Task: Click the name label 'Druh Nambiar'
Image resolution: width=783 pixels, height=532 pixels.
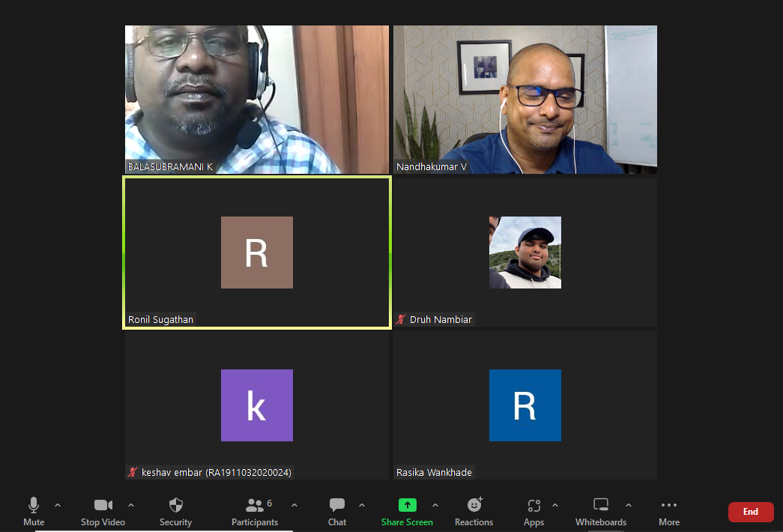Action: (x=441, y=320)
